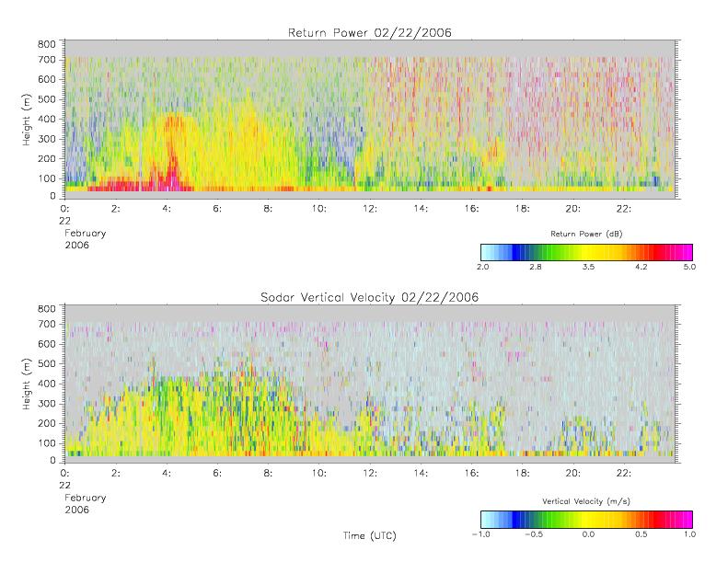
Task: Click February 2006 date under Vertical Velocity chart
Action: 85,503
